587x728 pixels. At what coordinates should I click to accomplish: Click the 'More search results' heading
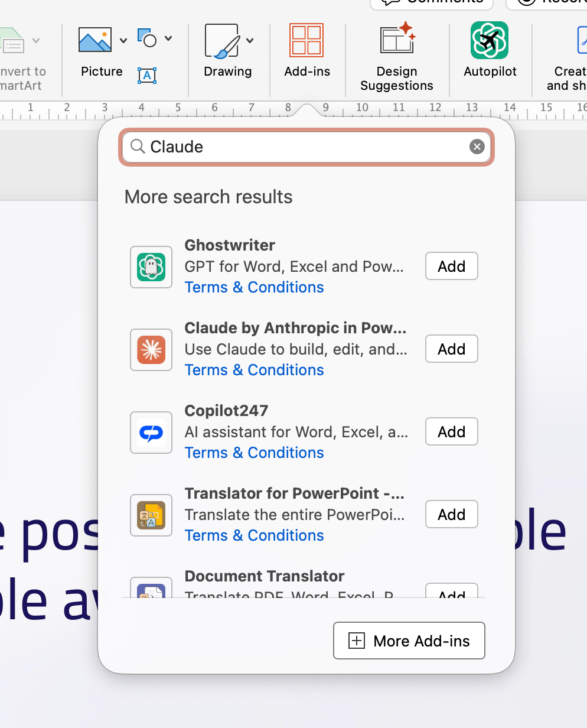coord(208,197)
